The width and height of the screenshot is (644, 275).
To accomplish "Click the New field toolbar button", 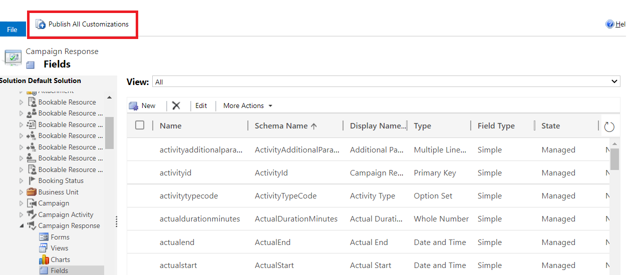I will 142,105.
